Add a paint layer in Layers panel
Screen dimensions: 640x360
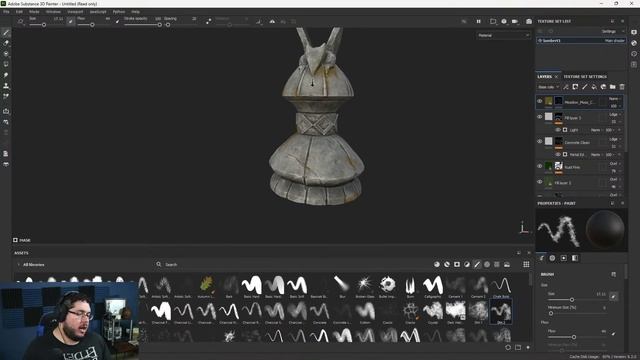click(584, 87)
